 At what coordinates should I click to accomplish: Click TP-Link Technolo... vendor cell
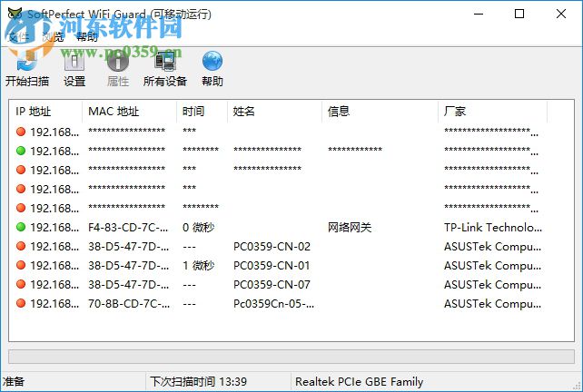tap(493, 228)
